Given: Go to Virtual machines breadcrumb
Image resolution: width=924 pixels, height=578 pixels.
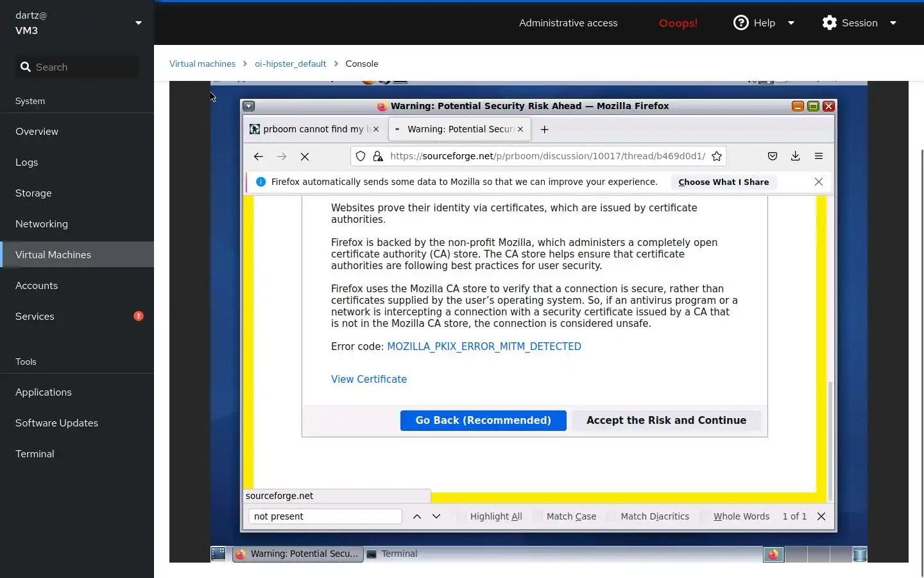Looking at the screenshot, I should pos(202,64).
